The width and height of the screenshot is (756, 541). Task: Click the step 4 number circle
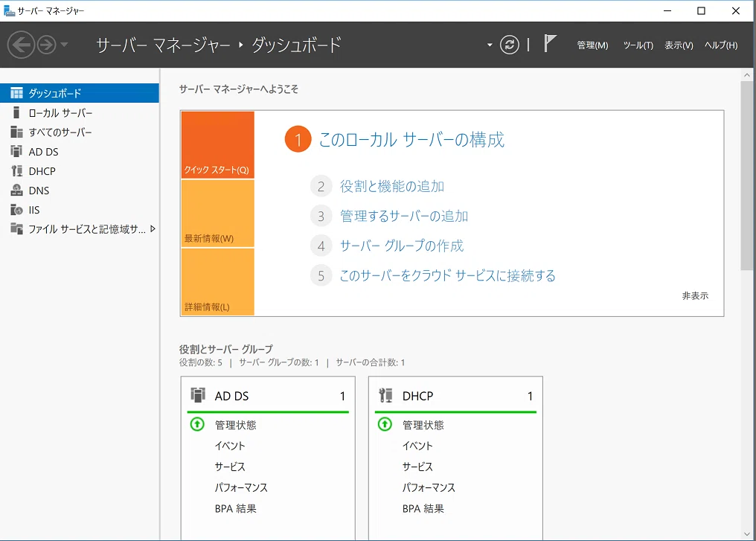click(321, 246)
